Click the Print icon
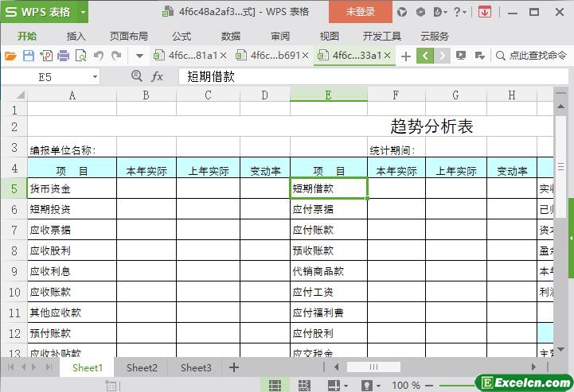This screenshot has width=574, height=392. point(64,56)
